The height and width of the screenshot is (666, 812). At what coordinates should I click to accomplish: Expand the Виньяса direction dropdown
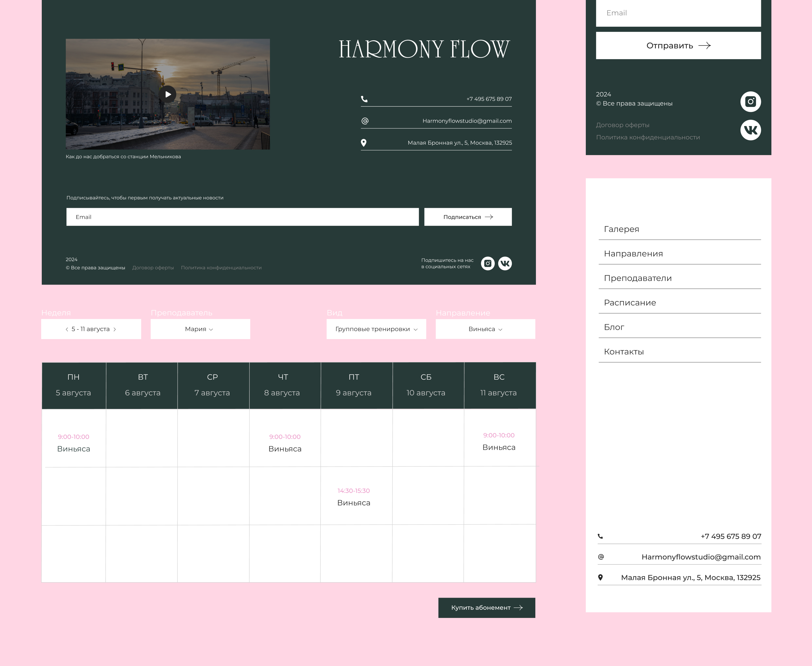[x=485, y=329]
